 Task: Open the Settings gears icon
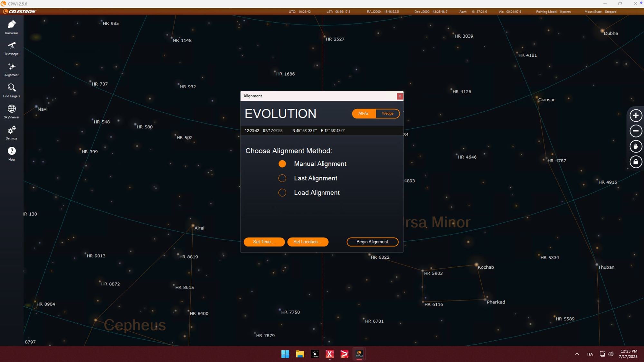[x=12, y=133]
